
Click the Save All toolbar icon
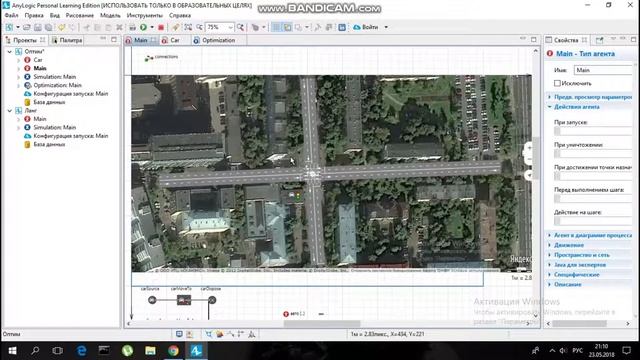pyautogui.click(x=49, y=27)
